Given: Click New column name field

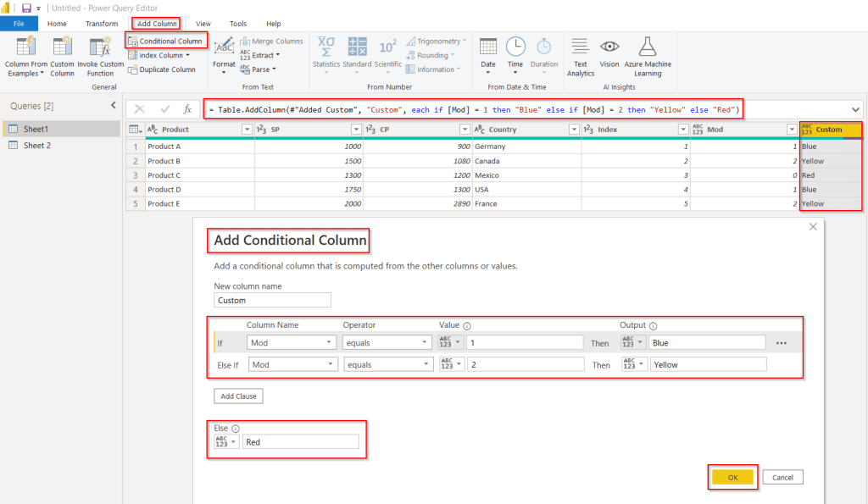Looking at the screenshot, I should [272, 301].
